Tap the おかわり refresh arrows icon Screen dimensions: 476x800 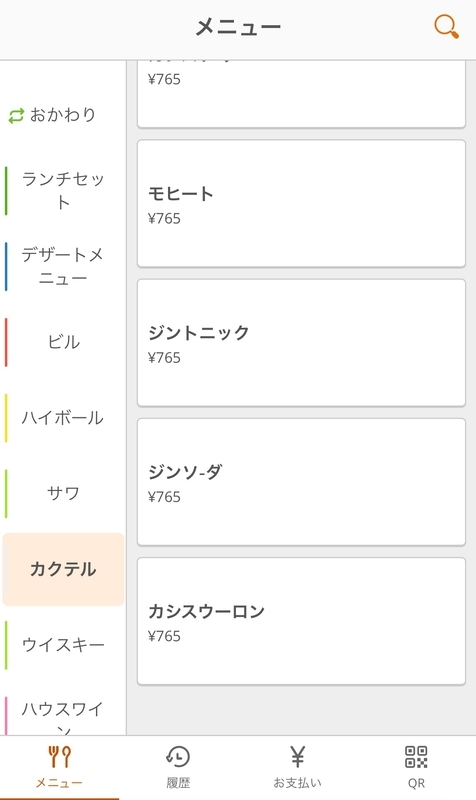point(16,116)
